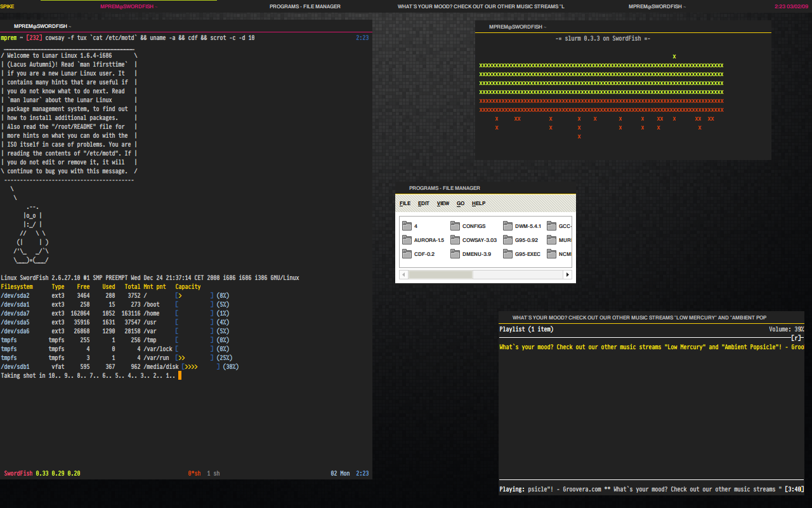Open the AURORA-1.5 folder

(x=423, y=240)
